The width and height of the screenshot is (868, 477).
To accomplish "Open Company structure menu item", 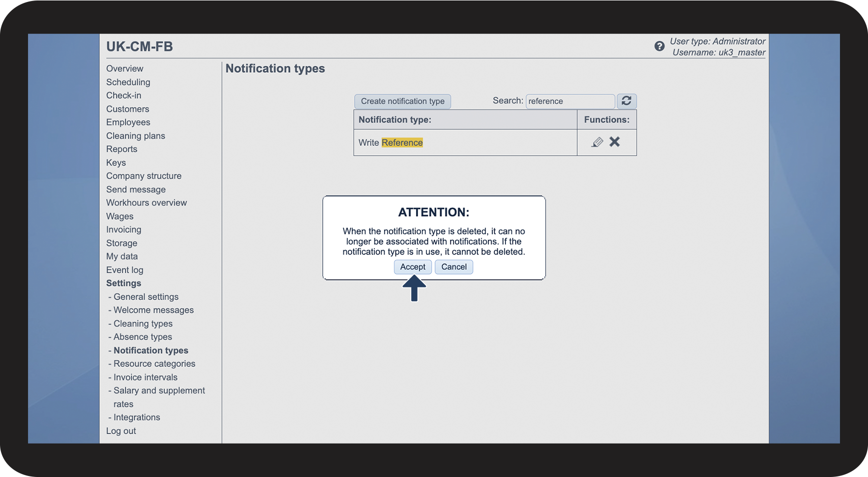I will (144, 176).
